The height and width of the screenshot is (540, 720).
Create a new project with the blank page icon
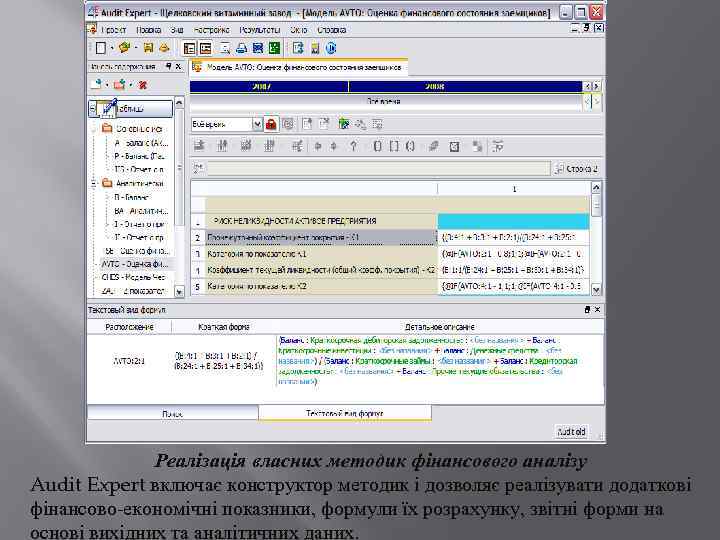point(101,48)
